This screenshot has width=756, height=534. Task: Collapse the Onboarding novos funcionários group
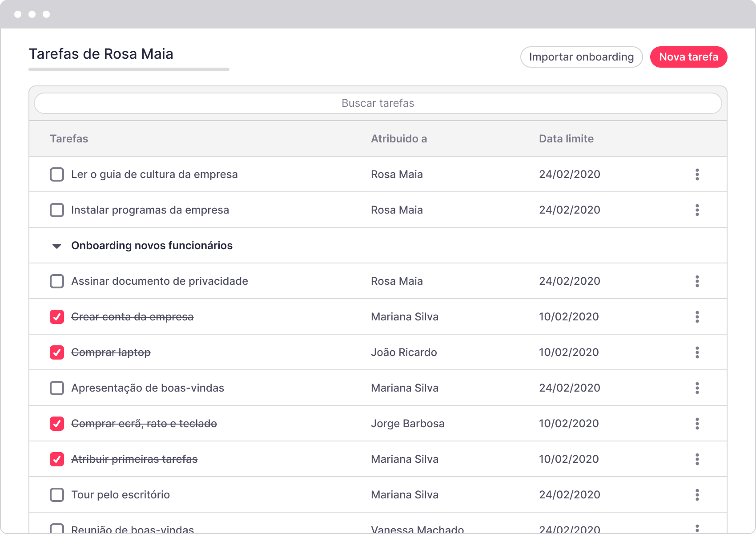(57, 246)
